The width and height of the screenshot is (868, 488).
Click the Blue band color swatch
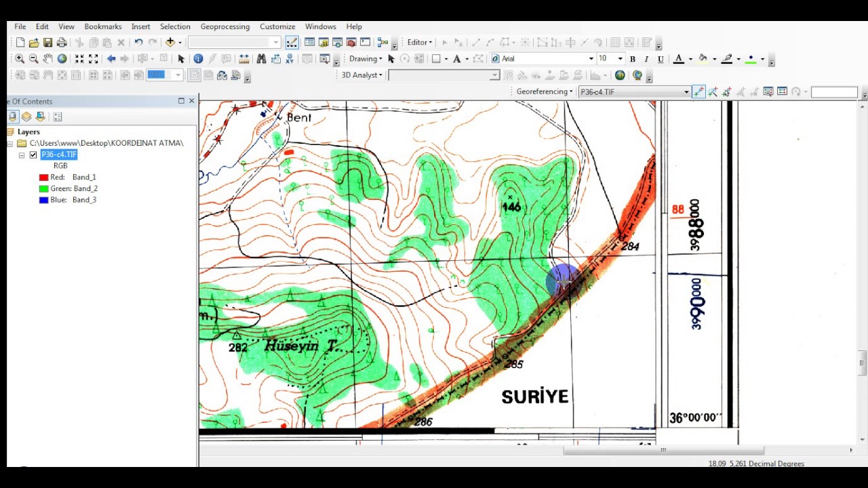coord(44,201)
